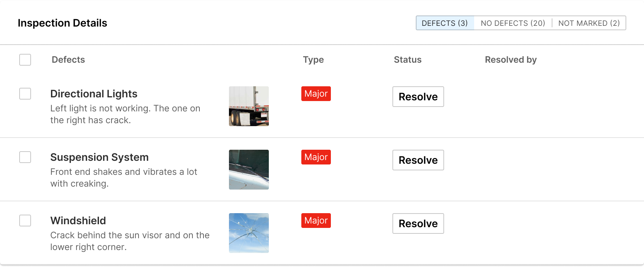Click the Major badge for Windshield
Viewport: 644px width, 267px height.
[x=316, y=221]
